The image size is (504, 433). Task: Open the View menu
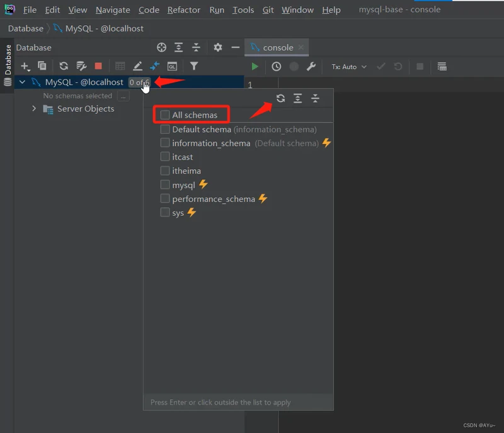coord(77,10)
